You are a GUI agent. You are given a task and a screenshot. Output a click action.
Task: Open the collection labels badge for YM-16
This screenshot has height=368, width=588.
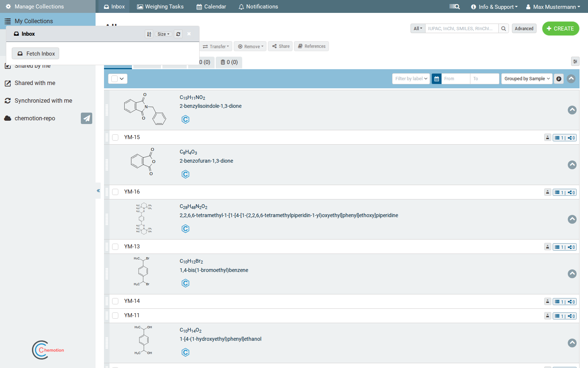point(564,192)
